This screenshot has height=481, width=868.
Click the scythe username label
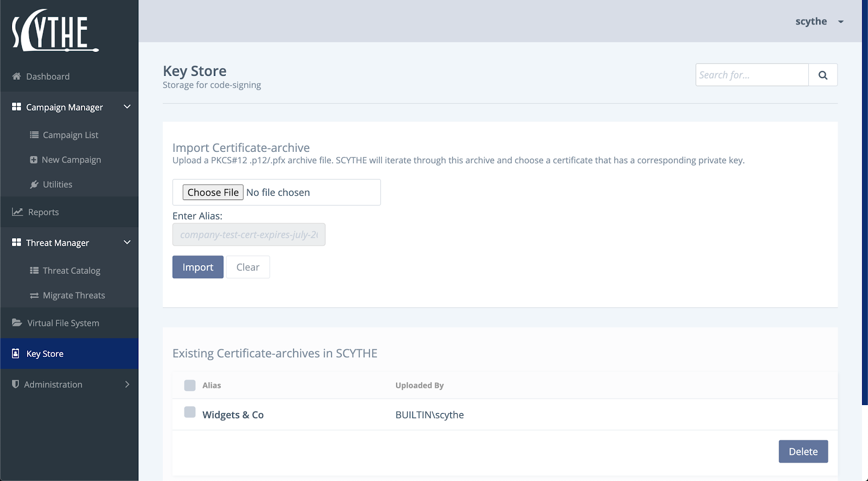point(811,21)
